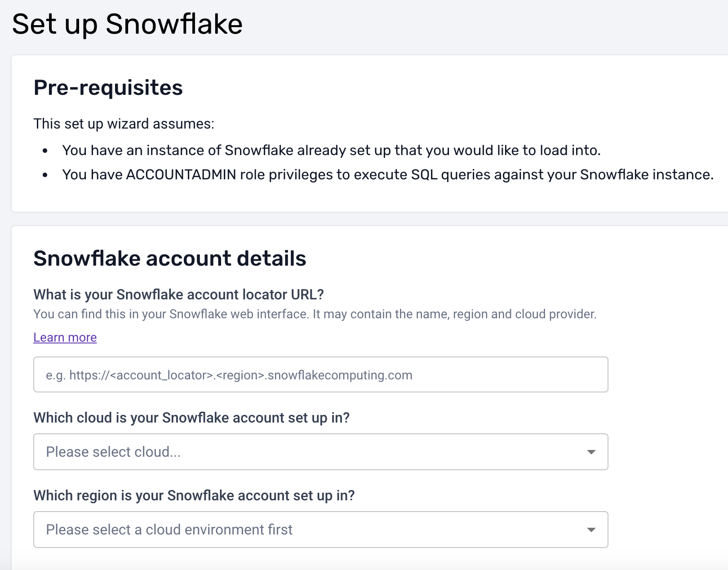The width and height of the screenshot is (728, 570).
Task: Click 'Please select a cloud environment first' text
Action: pyautogui.click(x=169, y=530)
